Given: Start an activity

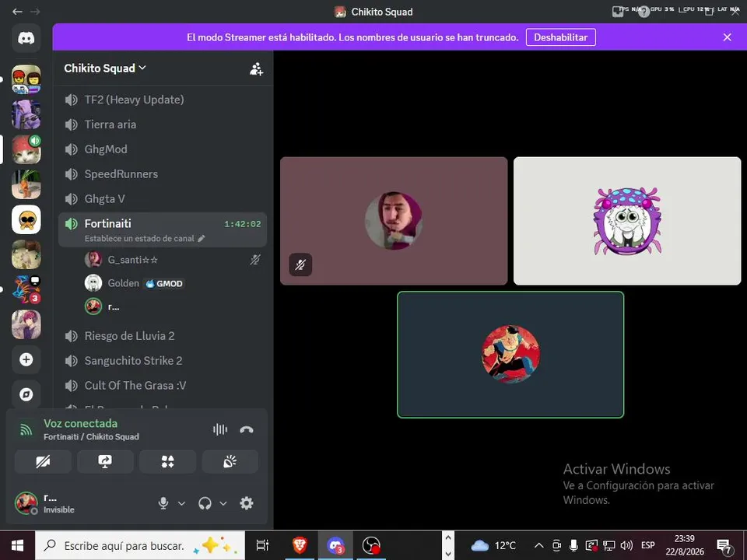Looking at the screenshot, I should tap(168, 461).
